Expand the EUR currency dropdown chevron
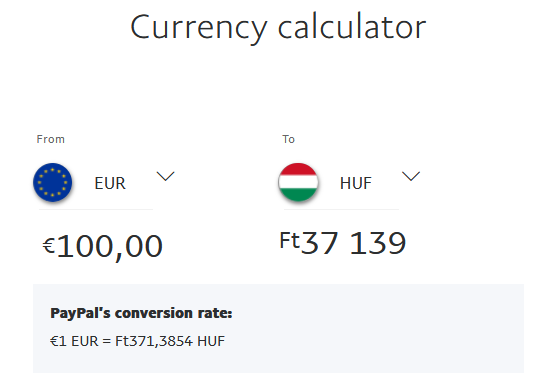 (x=165, y=176)
